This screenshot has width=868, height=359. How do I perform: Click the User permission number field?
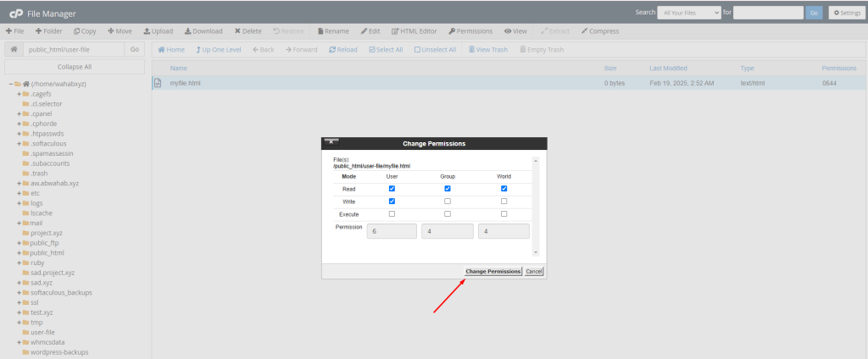click(x=392, y=231)
